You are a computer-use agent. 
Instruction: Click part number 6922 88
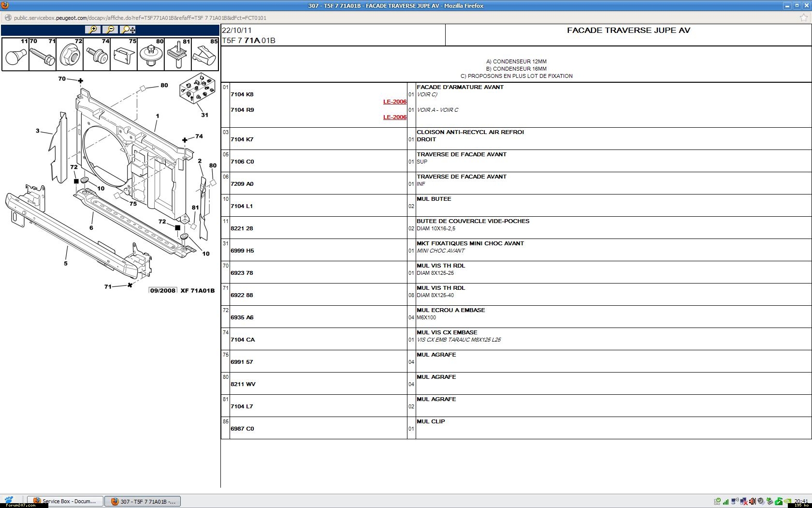[242, 295]
